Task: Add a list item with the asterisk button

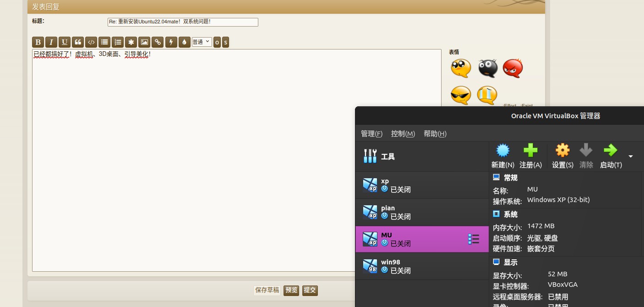Action: (131, 42)
